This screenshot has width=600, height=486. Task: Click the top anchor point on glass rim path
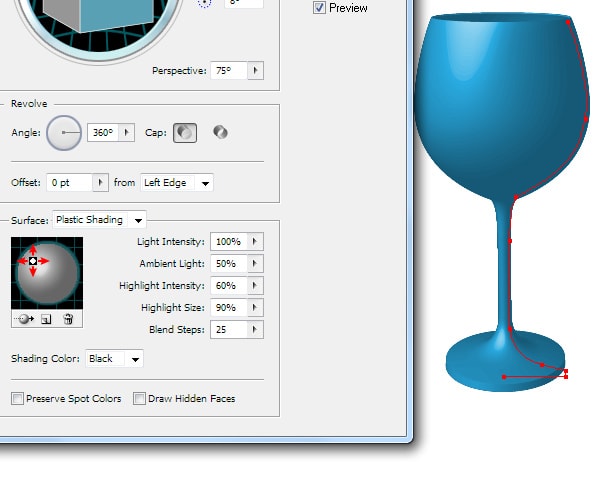point(568,22)
